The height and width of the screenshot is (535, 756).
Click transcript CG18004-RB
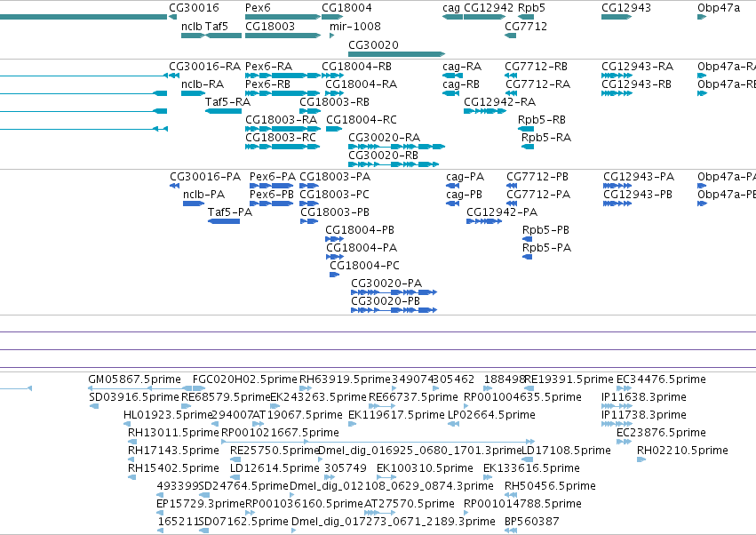tap(356, 67)
